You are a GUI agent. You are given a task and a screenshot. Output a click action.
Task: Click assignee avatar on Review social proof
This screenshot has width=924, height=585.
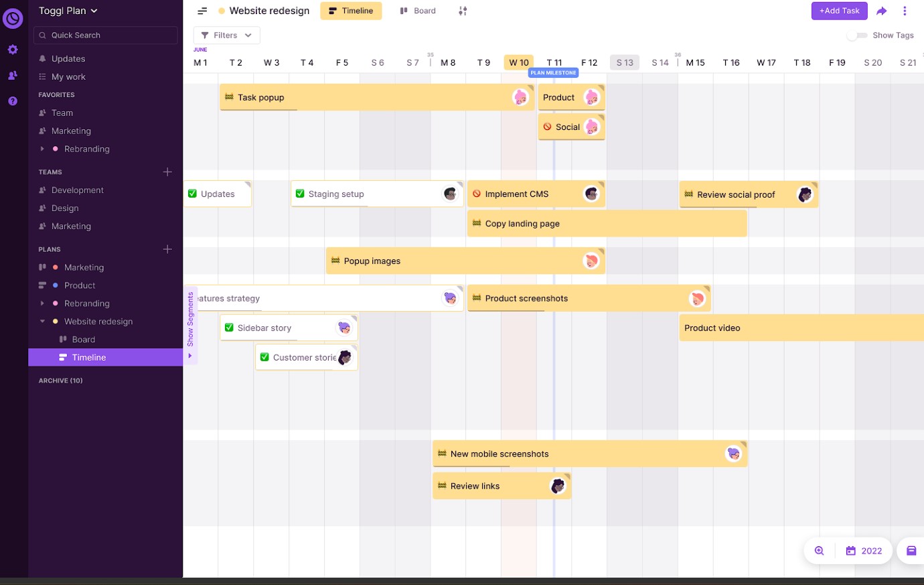click(x=804, y=194)
